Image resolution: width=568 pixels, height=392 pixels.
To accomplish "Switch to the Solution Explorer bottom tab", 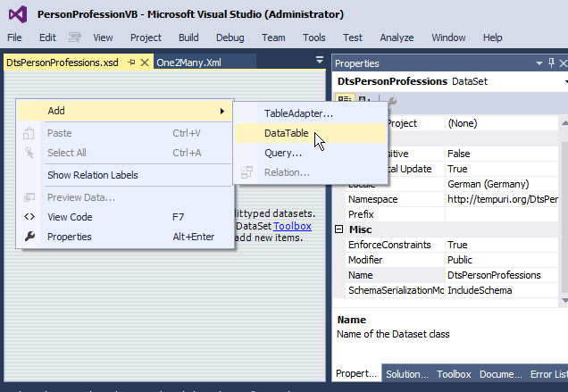I will pyautogui.click(x=407, y=374).
